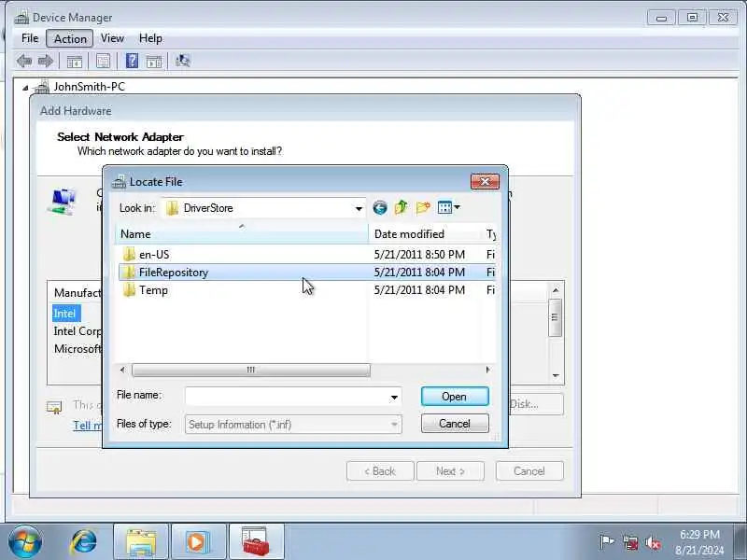Click Cancel in the Locate File dialog

click(455, 424)
